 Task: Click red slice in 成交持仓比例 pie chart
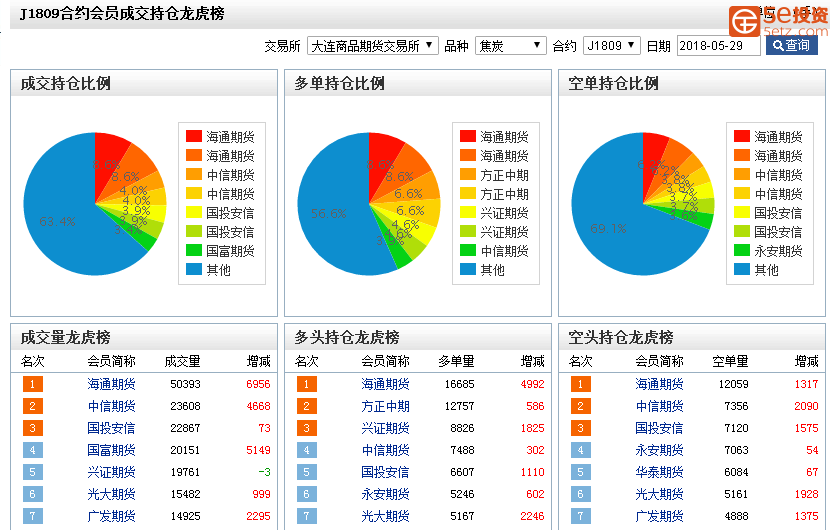point(108,160)
